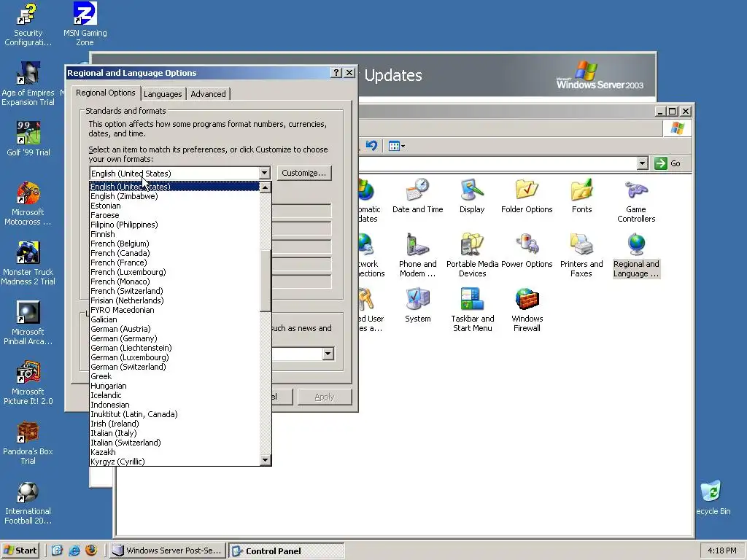
Task: Click Show Desktop quick launch icon
Action: [x=57, y=551]
